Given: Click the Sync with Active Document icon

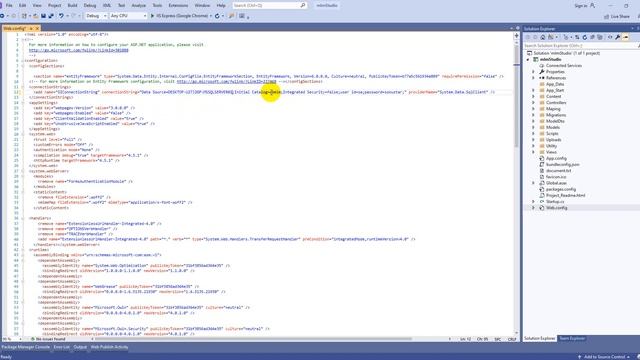Looking at the screenshot, I should pos(577,37).
